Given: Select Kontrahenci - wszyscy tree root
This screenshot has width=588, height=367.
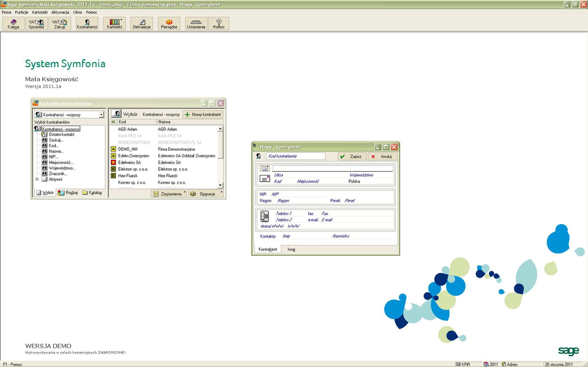Looking at the screenshot, I should tap(61, 129).
